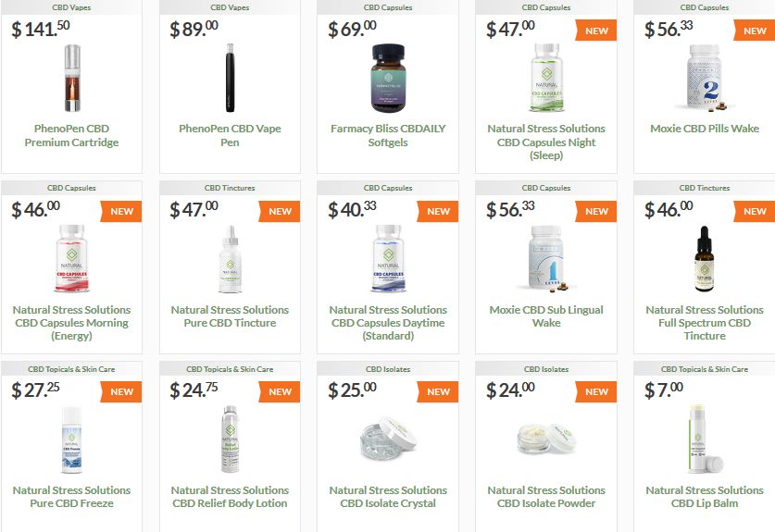
Task: Open Moxie CBD Pills Wake product photo
Action: point(705,77)
